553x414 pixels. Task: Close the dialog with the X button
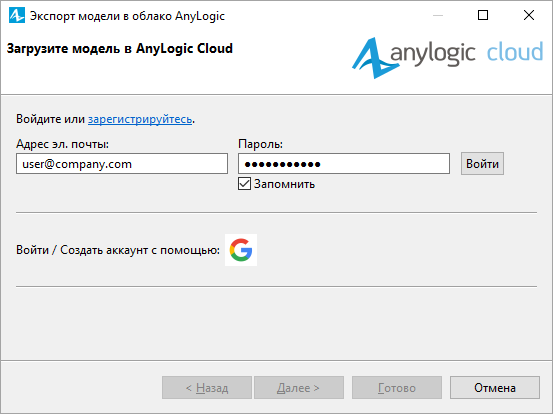click(x=529, y=15)
